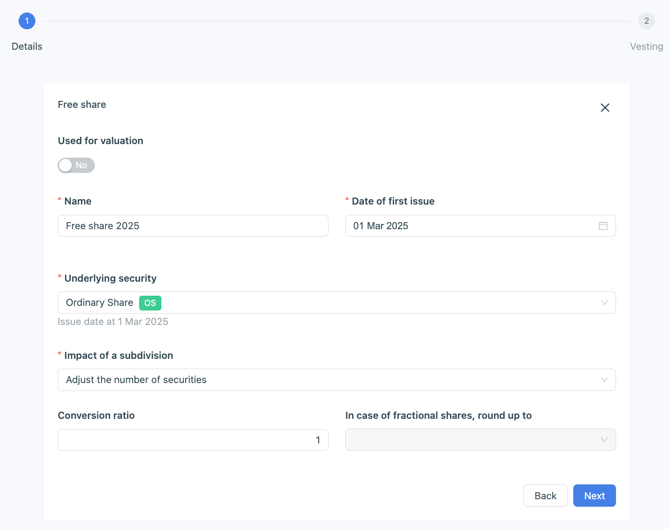Go to the Details step label

click(27, 47)
